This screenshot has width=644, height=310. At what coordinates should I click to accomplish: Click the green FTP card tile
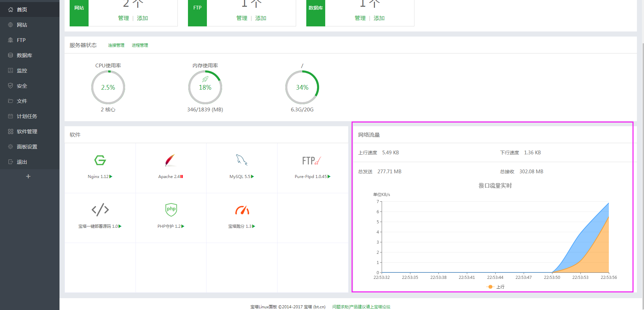197,13
